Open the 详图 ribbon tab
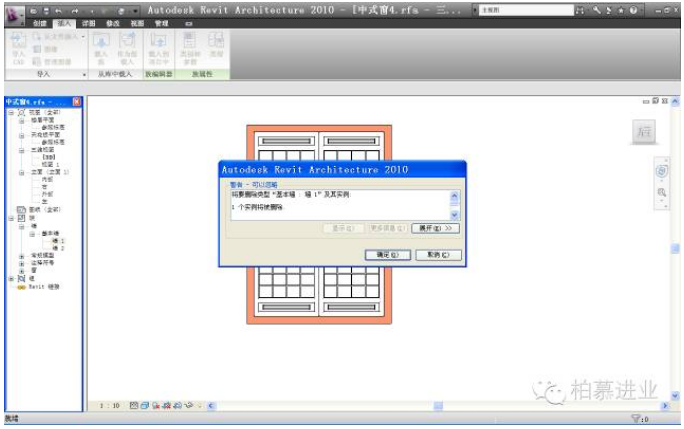Viewport: 684px width, 429px height. click(x=89, y=24)
